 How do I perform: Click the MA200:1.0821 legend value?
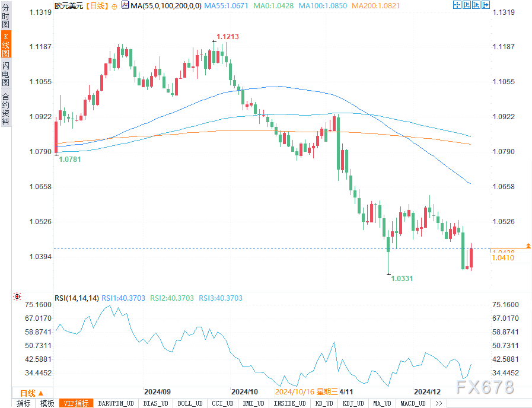click(375, 6)
